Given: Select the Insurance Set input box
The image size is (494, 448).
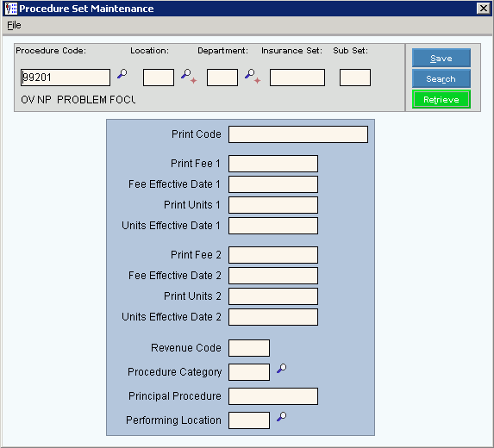Looking at the screenshot, I should (x=297, y=78).
